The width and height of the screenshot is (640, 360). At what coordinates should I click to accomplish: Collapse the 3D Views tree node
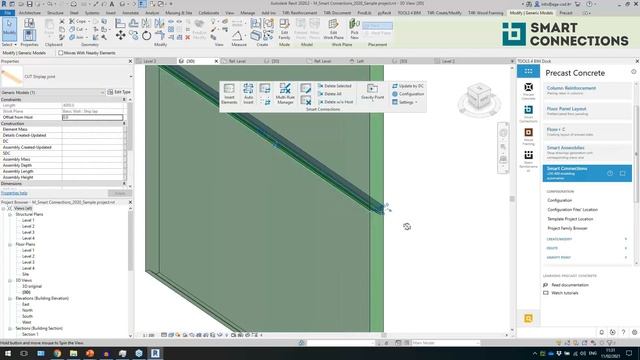pos(10,280)
